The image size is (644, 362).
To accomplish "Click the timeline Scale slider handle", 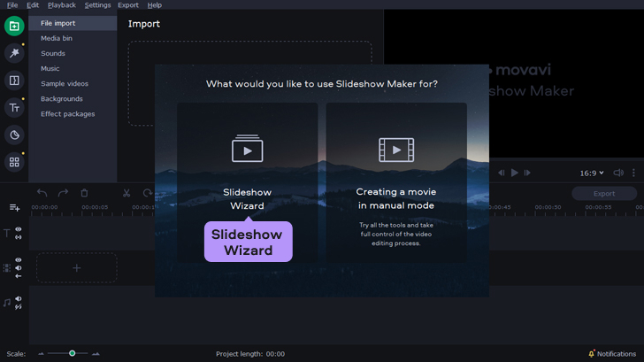I will click(x=73, y=353).
